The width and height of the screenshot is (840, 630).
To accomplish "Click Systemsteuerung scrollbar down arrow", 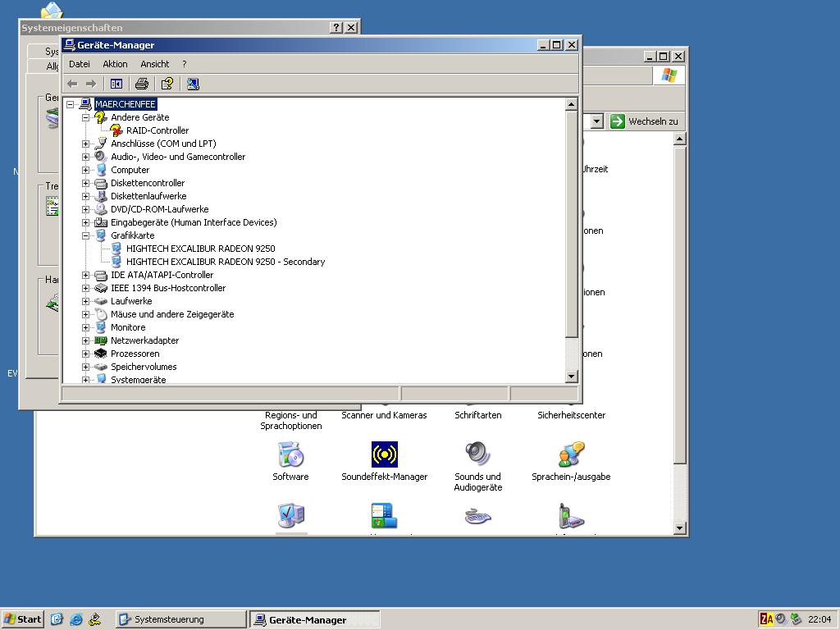I will point(679,528).
